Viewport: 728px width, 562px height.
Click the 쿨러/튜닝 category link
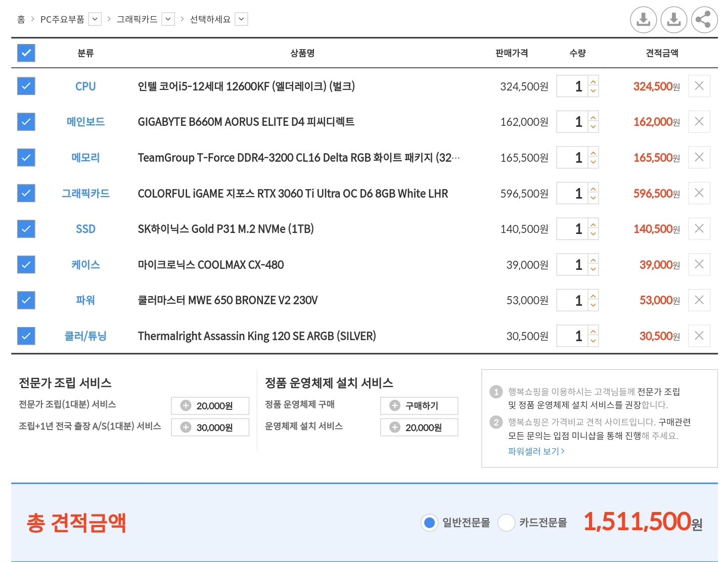point(85,336)
